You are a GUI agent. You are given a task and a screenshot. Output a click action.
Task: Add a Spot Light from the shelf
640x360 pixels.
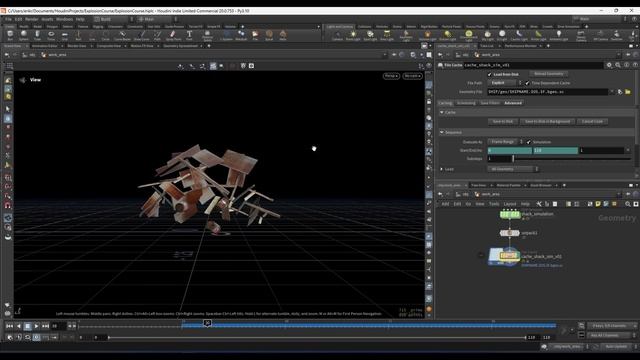[x=370, y=35]
